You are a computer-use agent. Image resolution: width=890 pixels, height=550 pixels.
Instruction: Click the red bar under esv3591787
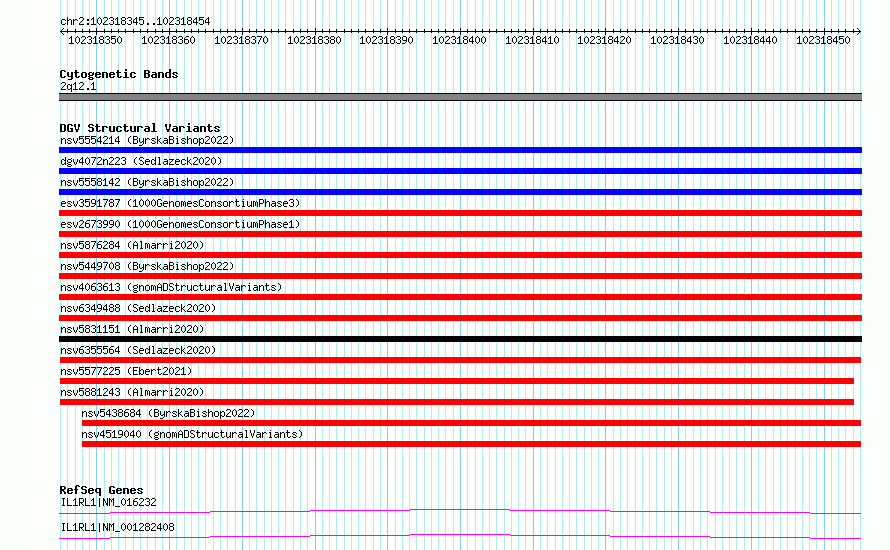click(x=460, y=213)
